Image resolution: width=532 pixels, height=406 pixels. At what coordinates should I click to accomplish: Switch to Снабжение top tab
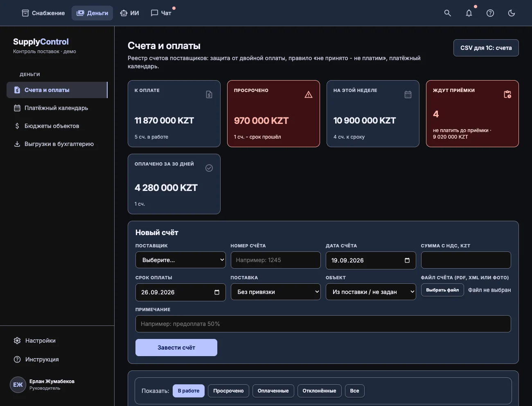pyautogui.click(x=43, y=13)
